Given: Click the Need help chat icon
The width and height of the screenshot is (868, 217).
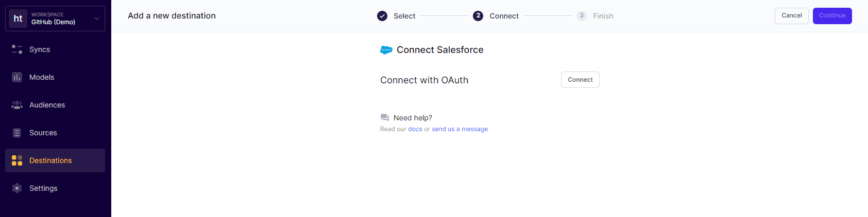Looking at the screenshot, I should click(x=384, y=118).
